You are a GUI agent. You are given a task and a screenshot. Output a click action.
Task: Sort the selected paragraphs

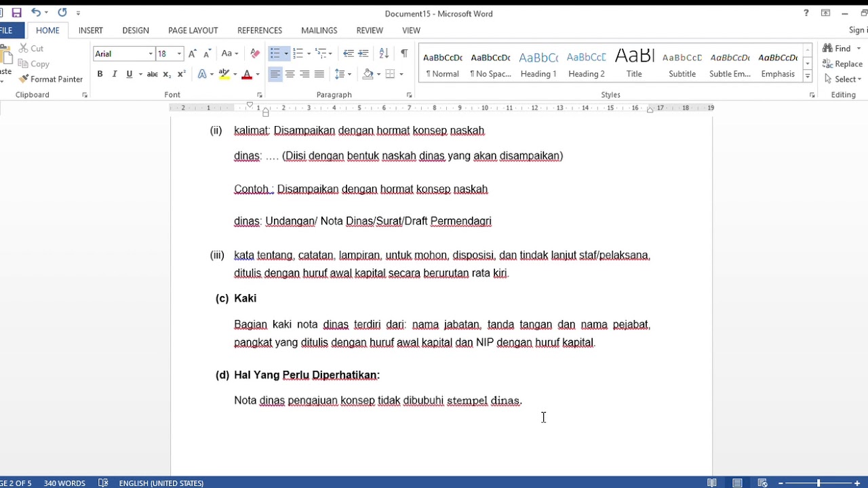(x=384, y=54)
